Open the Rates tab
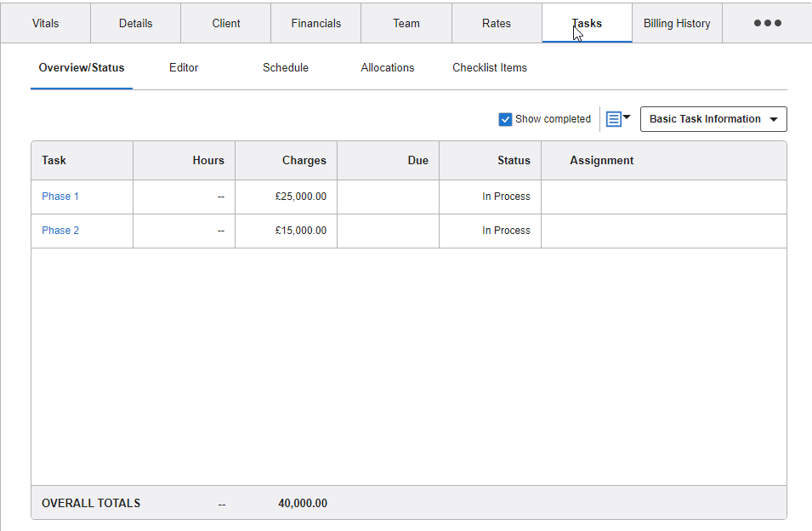Viewport: 812px width, 531px height. pos(497,23)
